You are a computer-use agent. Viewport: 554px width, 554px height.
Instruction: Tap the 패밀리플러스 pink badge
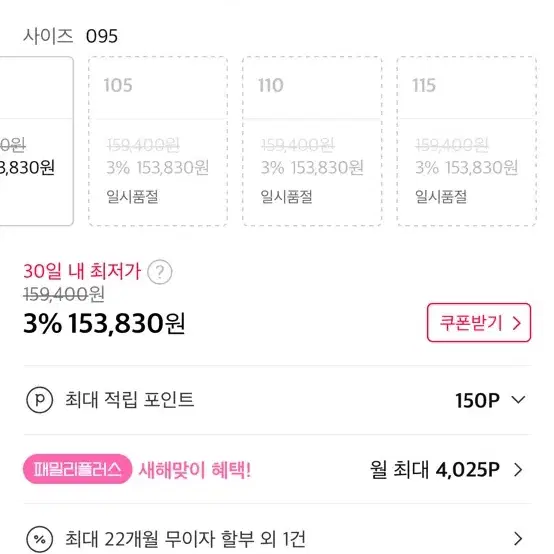coord(77,469)
